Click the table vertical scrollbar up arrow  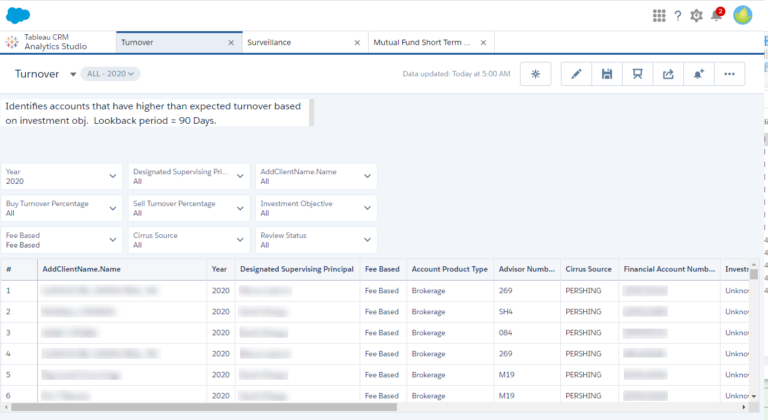click(754, 264)
